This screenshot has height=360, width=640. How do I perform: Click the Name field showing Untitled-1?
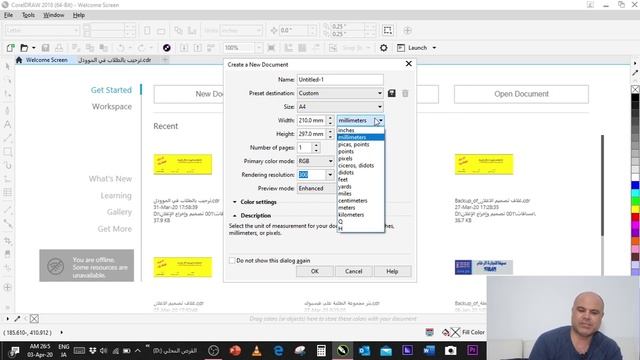click(x=340, y=80)
